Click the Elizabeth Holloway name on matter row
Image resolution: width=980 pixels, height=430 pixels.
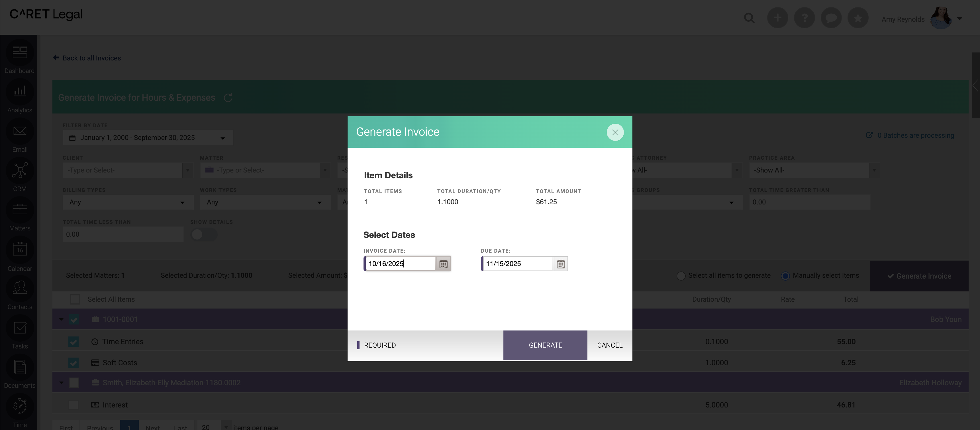930,382
